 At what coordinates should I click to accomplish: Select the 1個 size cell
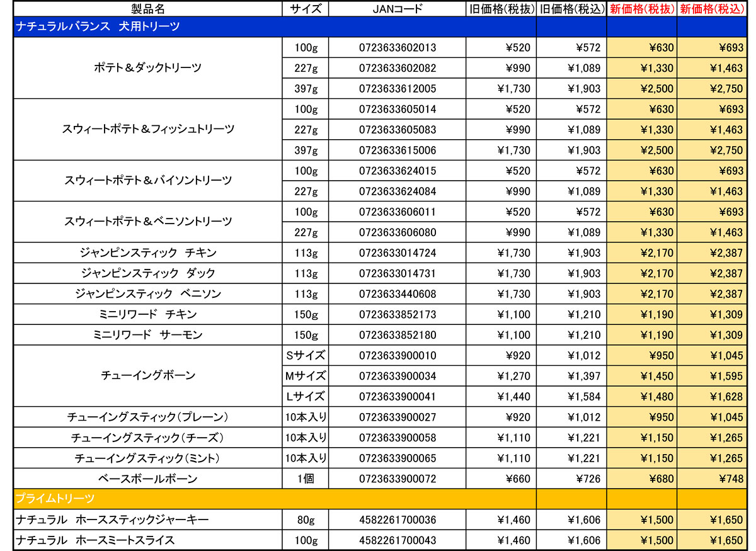click(306, 479)
